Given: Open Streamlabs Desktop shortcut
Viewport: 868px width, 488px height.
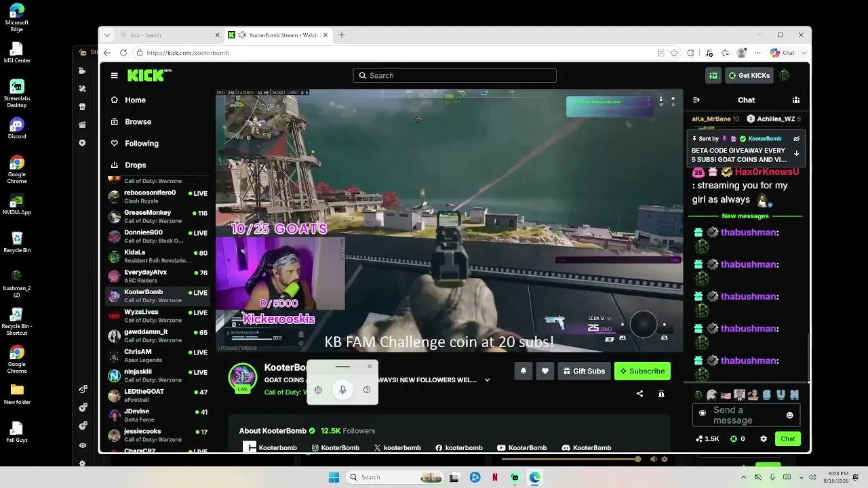Looking at the screenshot, I should tap(17, 94).
